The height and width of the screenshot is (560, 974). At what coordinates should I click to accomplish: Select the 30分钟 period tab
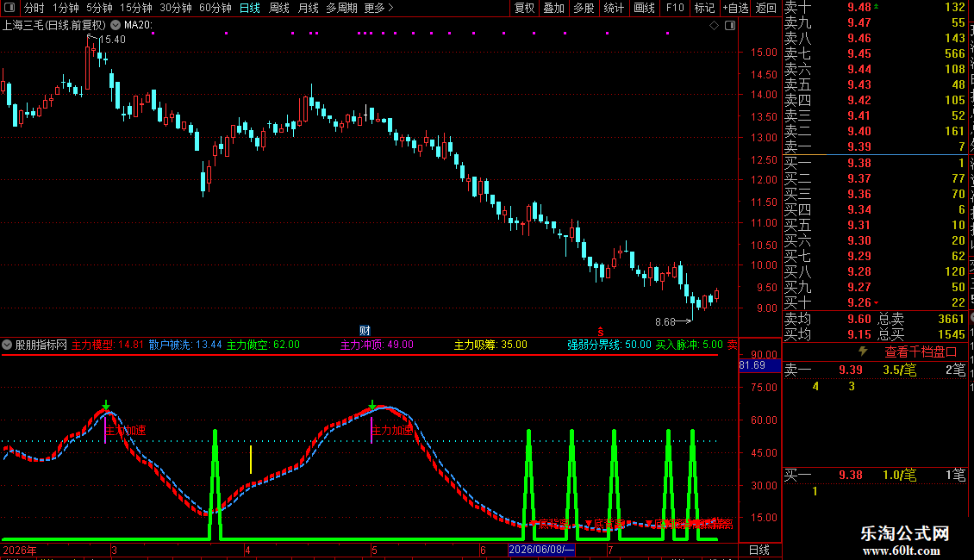[x=176, y=8]
